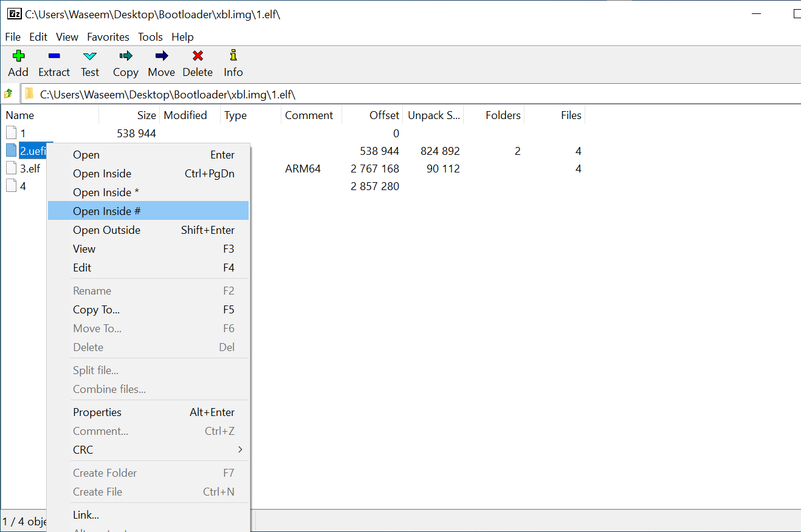Open the View menu
Viewport: 801px width, 532px height.
67,37
